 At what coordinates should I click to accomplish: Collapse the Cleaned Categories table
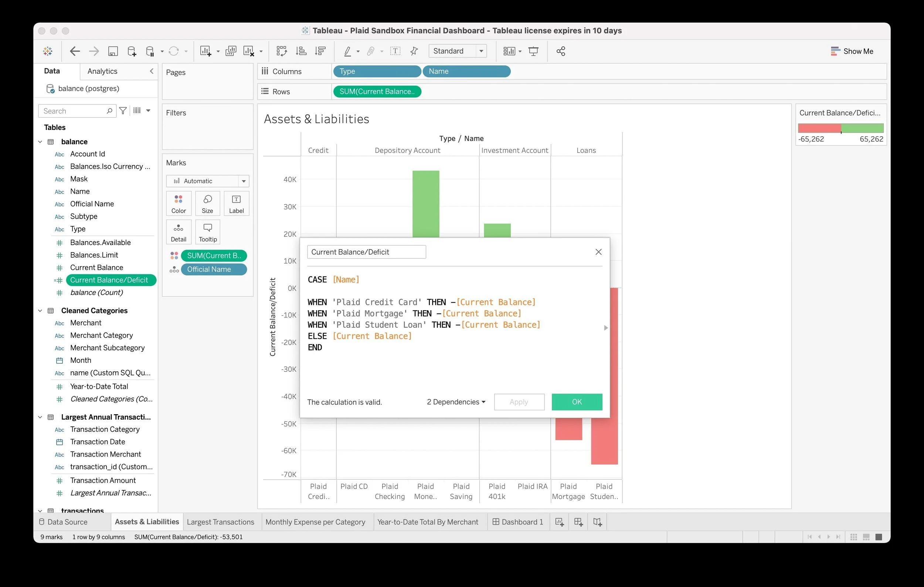[40, 310]
